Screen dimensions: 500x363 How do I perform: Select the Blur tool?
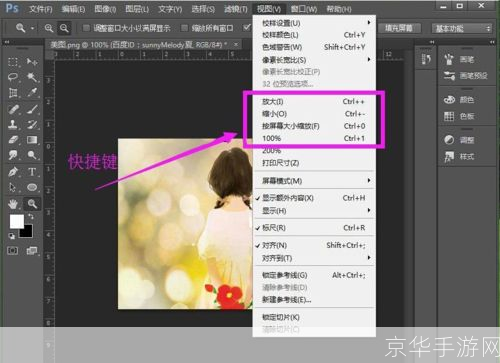click(x=13, y=155)
